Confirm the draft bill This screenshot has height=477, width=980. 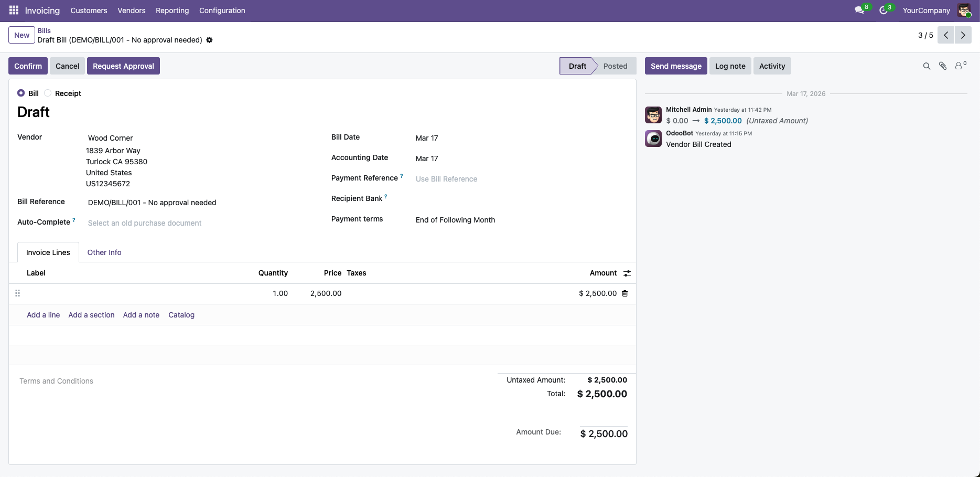click(x=27, y=66)
